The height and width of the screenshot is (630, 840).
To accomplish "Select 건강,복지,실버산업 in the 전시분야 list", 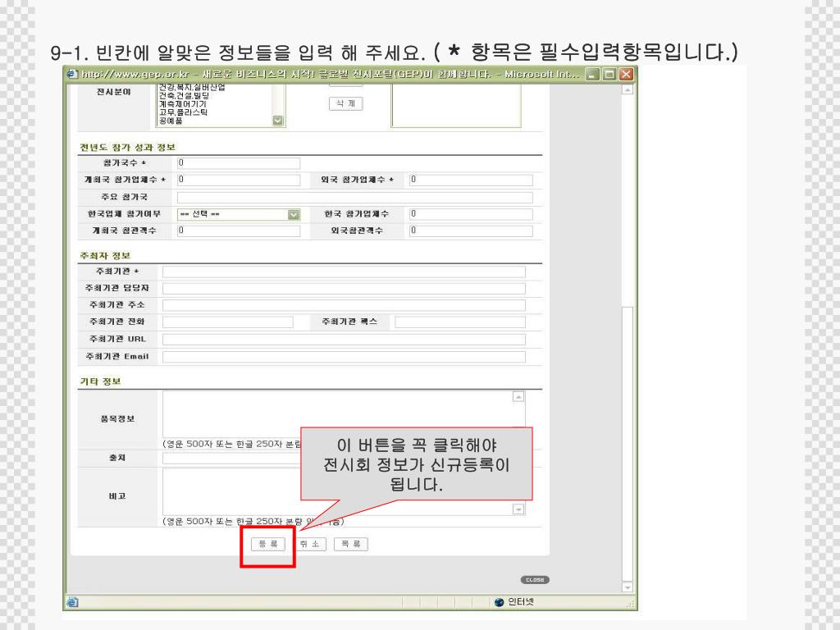I will [192, 87].
